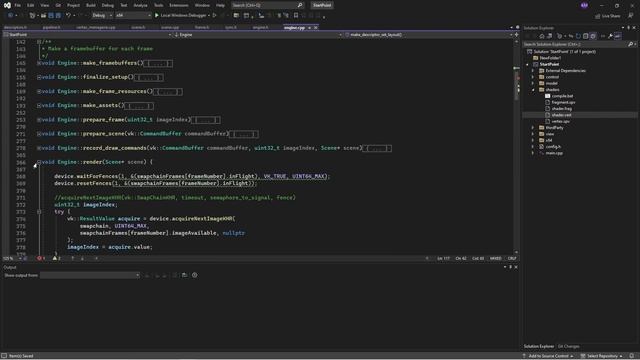Viewport: 640px width, 360px height.
Task: Expand External Dependencies node
Action: [x=532, y=71]
